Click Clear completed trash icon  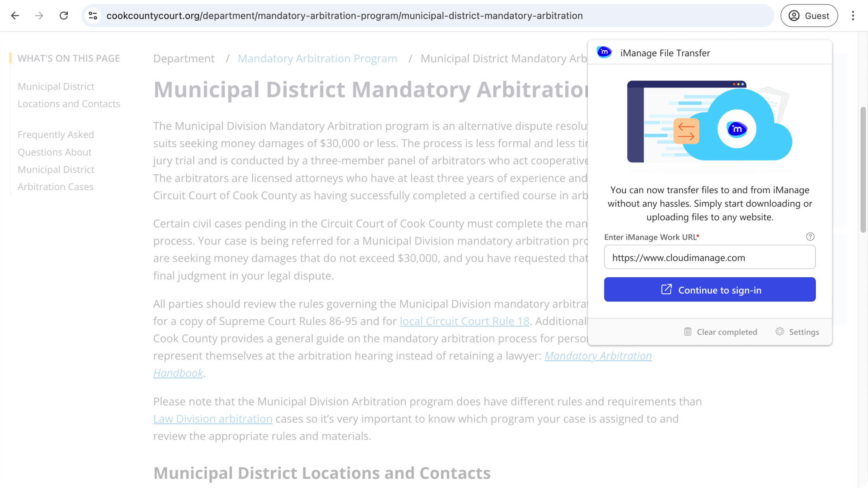tap(688, 331)
